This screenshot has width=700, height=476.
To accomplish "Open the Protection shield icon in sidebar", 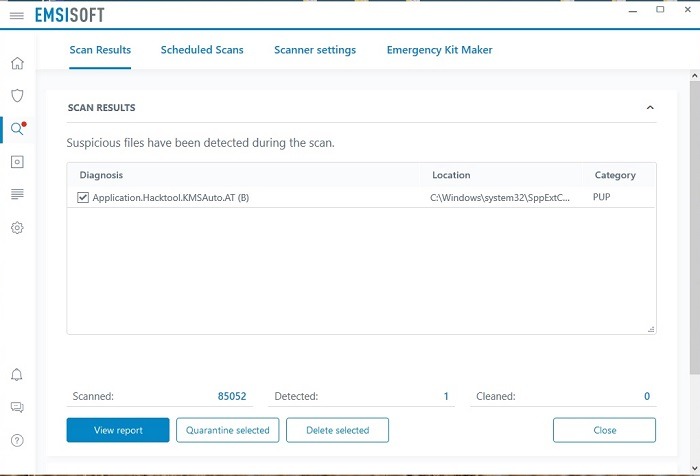I will (17, 95).
